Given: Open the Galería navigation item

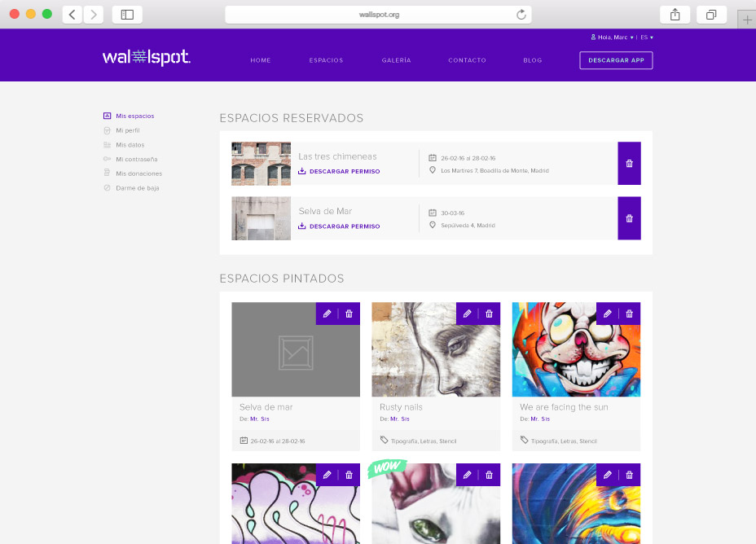Looking at the screenshot, I should tap(396, 60).
